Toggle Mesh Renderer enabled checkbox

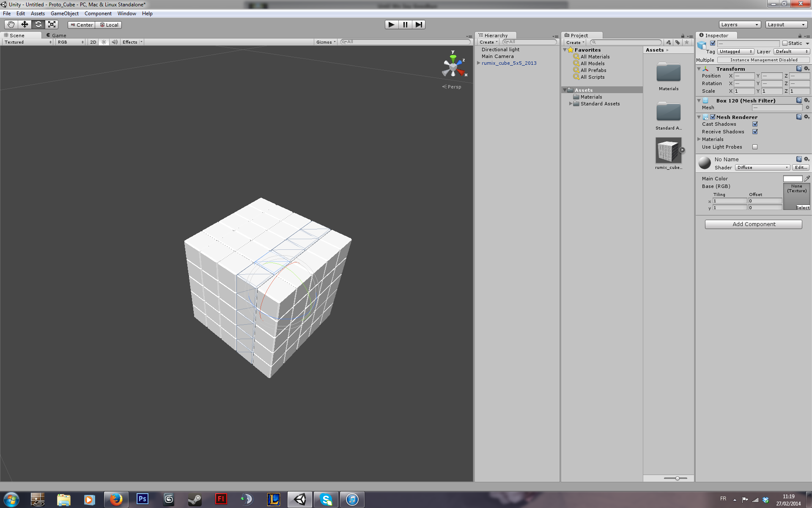click(x=713, y=117)
